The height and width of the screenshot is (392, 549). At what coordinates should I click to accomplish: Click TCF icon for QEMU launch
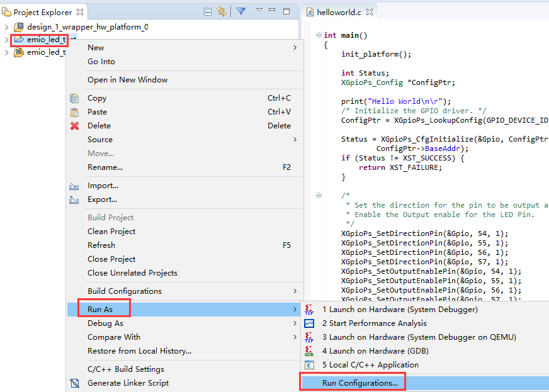coord(309,337)
